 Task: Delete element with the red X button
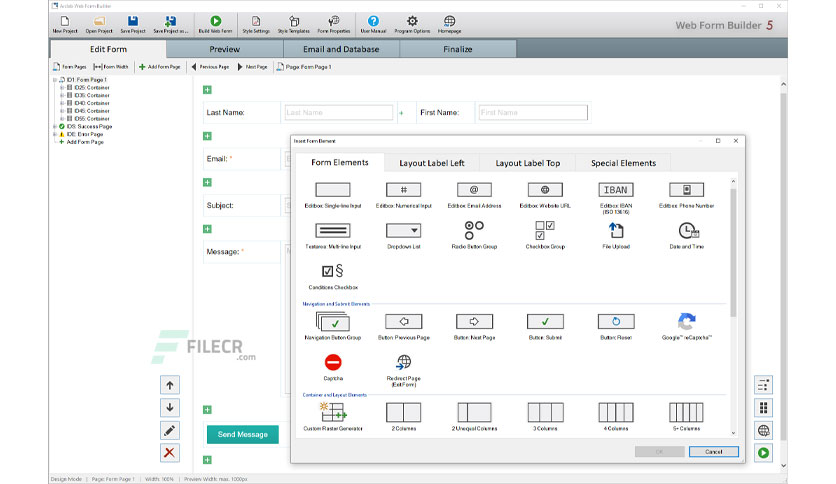tap(170, 453)
